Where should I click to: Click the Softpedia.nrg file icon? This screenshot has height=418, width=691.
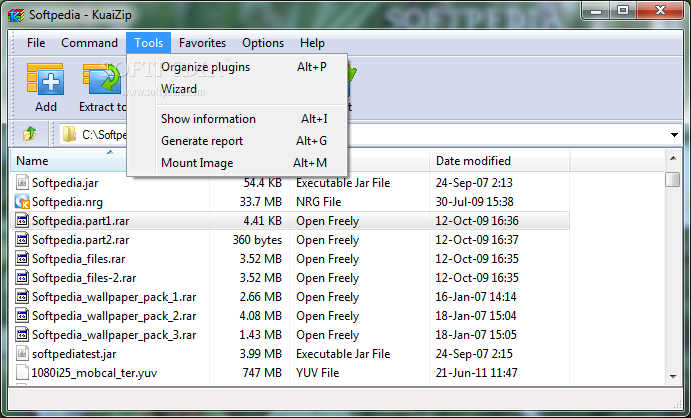(22, 201)
